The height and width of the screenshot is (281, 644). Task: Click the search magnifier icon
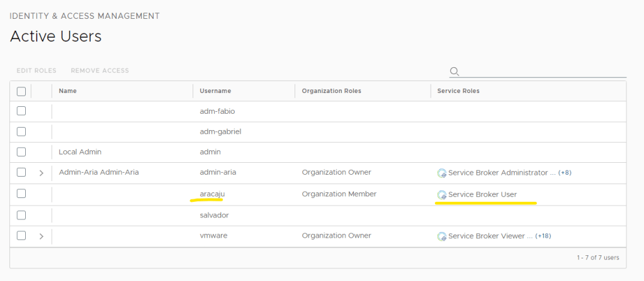click(x=455, y=71)
